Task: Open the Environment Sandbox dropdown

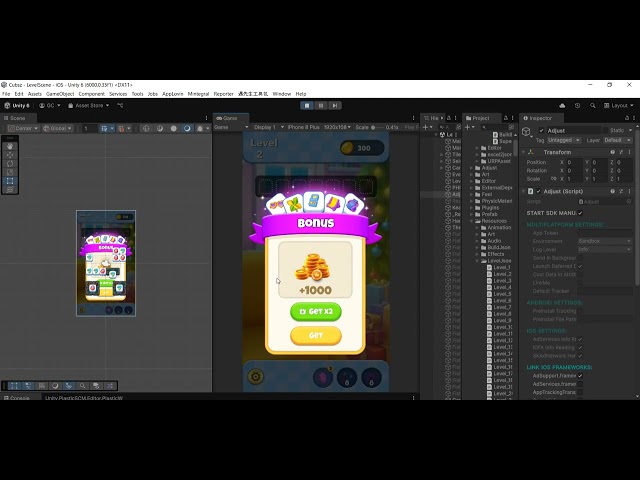Action: 604,241
